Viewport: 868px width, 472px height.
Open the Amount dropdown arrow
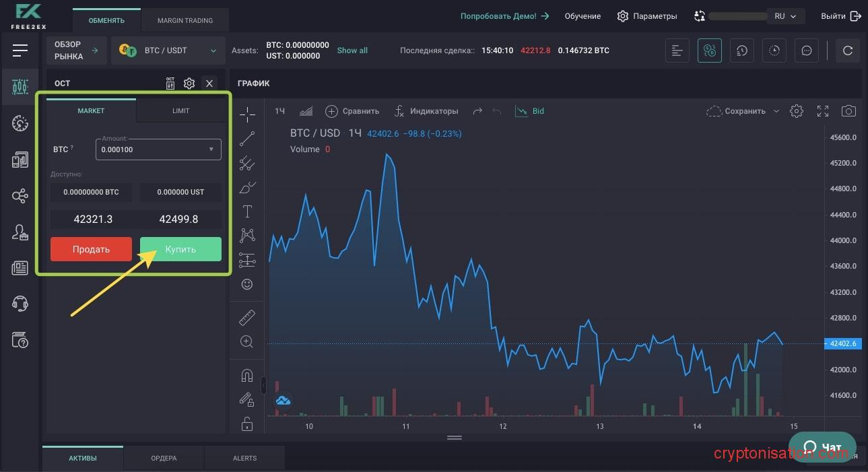tap(211, 149)
